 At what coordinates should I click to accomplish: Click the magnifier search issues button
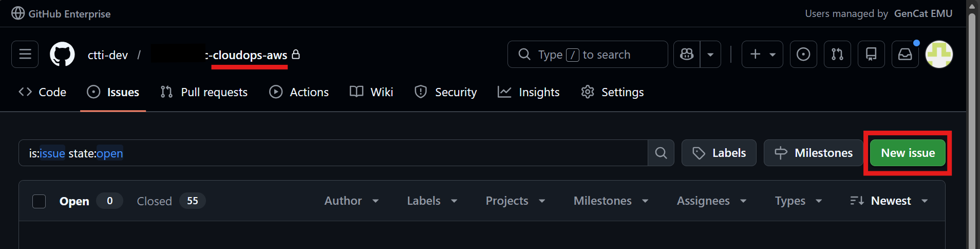click(x=661, y=153)
